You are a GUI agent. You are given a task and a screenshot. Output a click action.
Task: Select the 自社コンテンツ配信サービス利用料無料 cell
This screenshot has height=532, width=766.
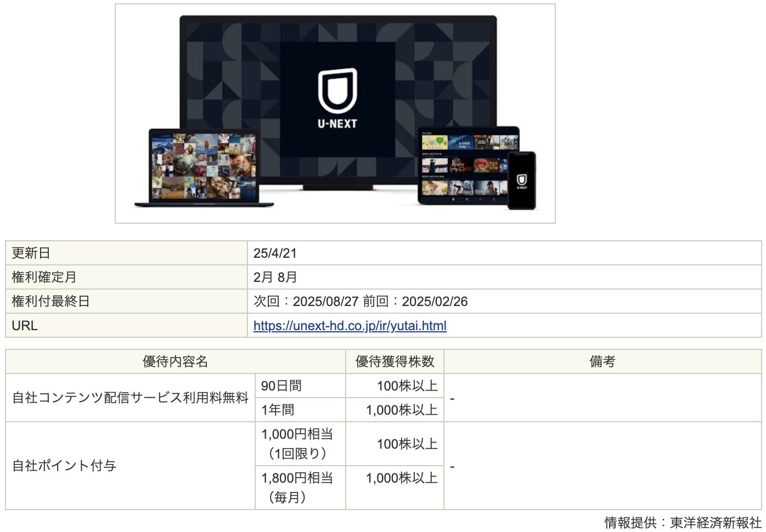tap(130, 398)
